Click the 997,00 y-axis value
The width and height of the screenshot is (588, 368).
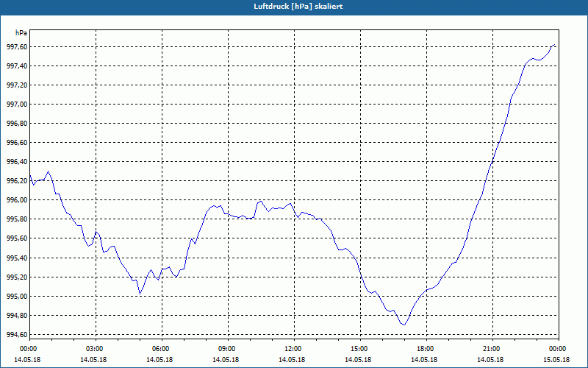(18, 105)
